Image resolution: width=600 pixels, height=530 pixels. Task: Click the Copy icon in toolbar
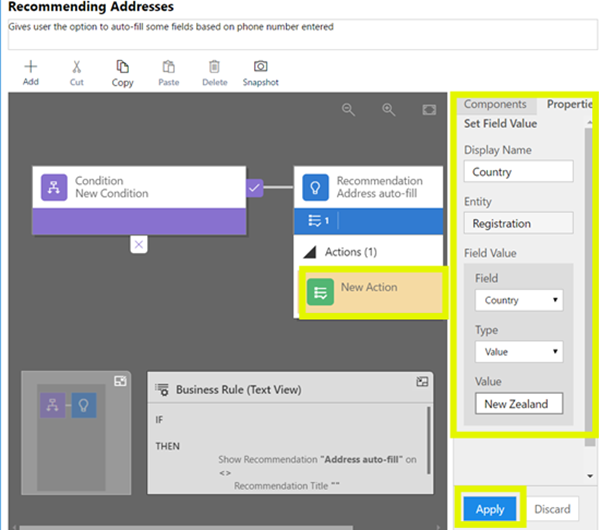(x=122, y=68)
